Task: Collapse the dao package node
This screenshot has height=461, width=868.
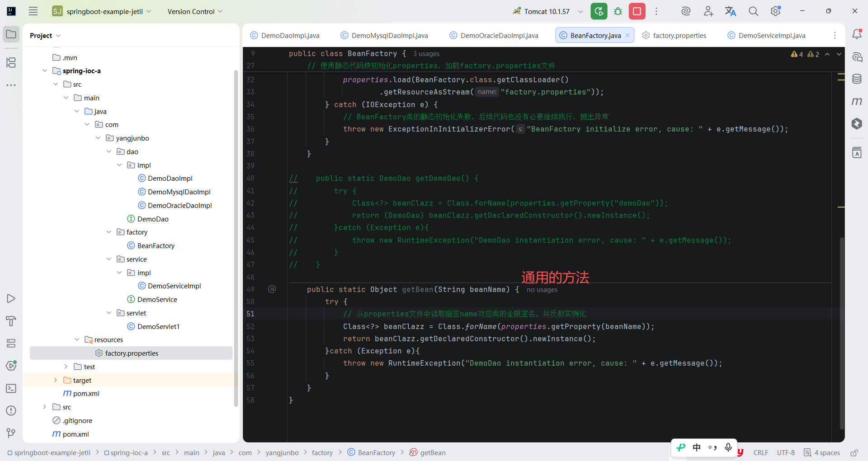Action: (109, 152)
